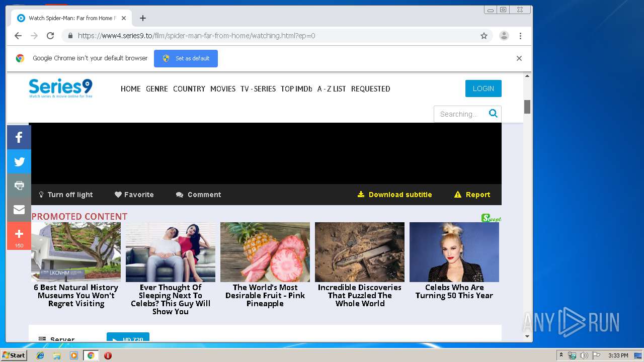Bookmark this page with star icon

coord(484,36)
